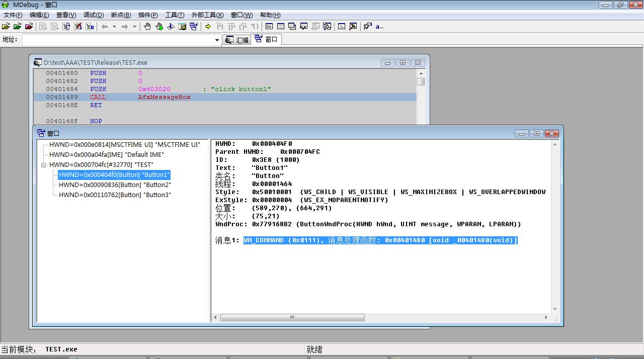
Task: Click the open file folder icon
Action: pyautogui.click(x=6, y=27)
